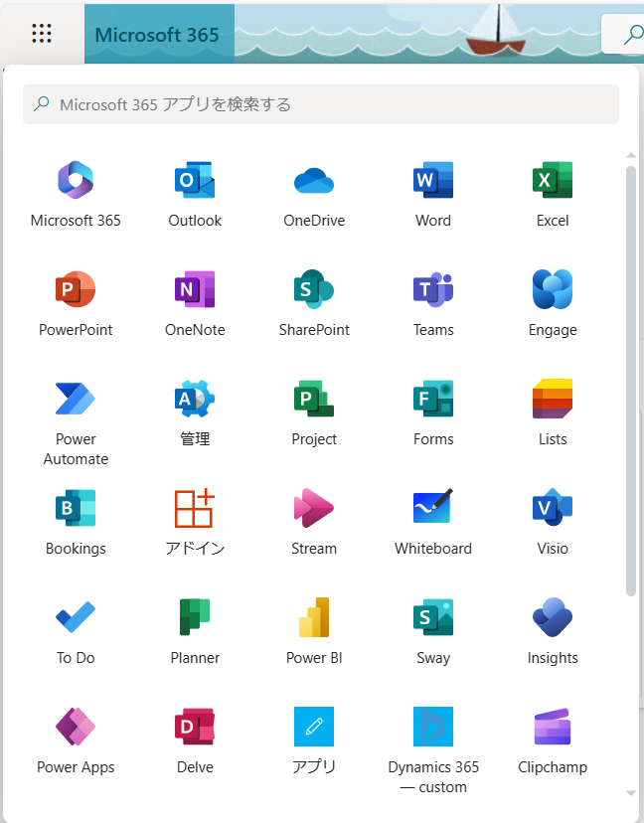Click the Microsoft 365 header title
The height and width of the screenshot is (823, 644).
[x=157, y=35]
